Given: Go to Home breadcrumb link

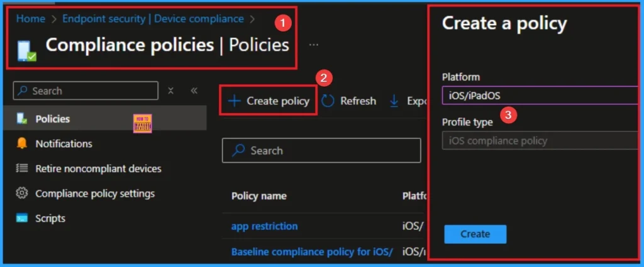Looking at the screenshot, I should coord(31,19).
